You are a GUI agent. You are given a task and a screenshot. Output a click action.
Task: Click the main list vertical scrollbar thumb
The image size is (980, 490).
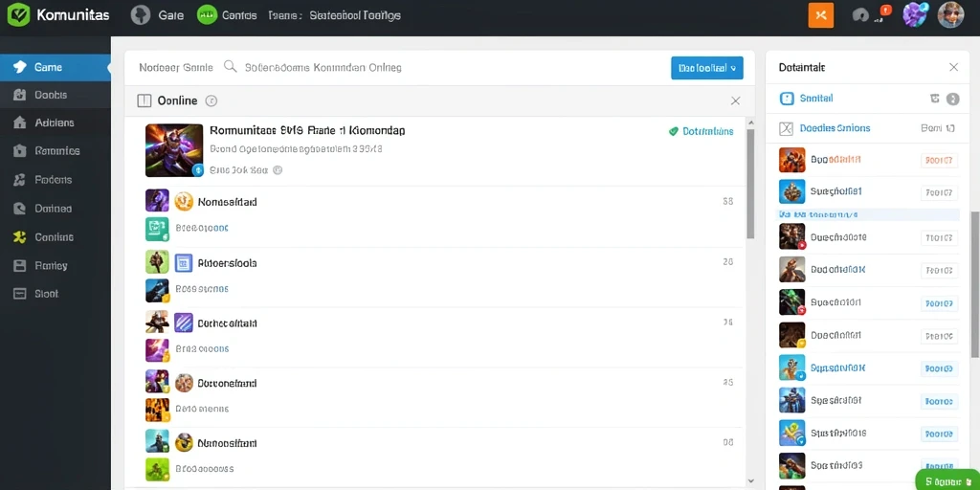point(750,185)
